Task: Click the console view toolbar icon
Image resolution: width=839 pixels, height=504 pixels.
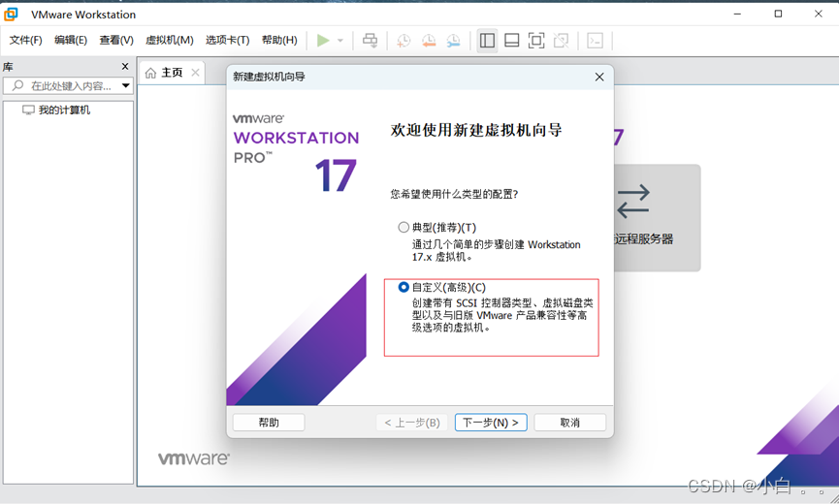Action: pyautogui.click(x=595, y=41)
